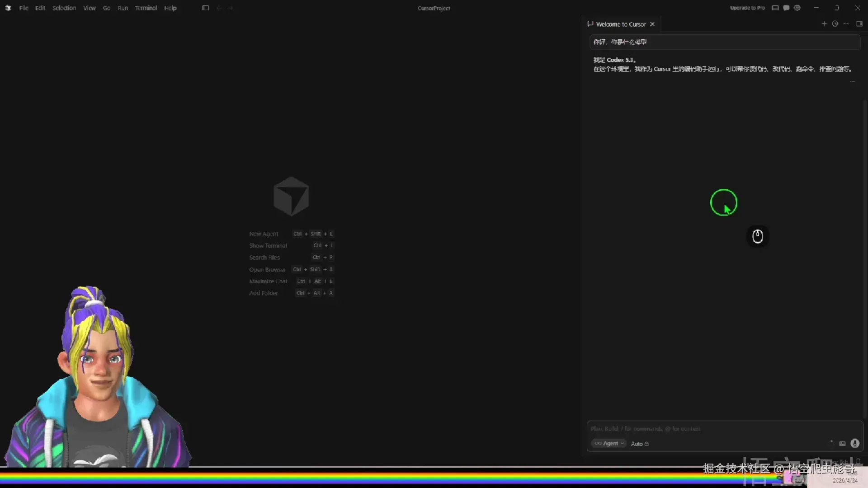
Task: Open chat history clock icon
Action: 835,23
